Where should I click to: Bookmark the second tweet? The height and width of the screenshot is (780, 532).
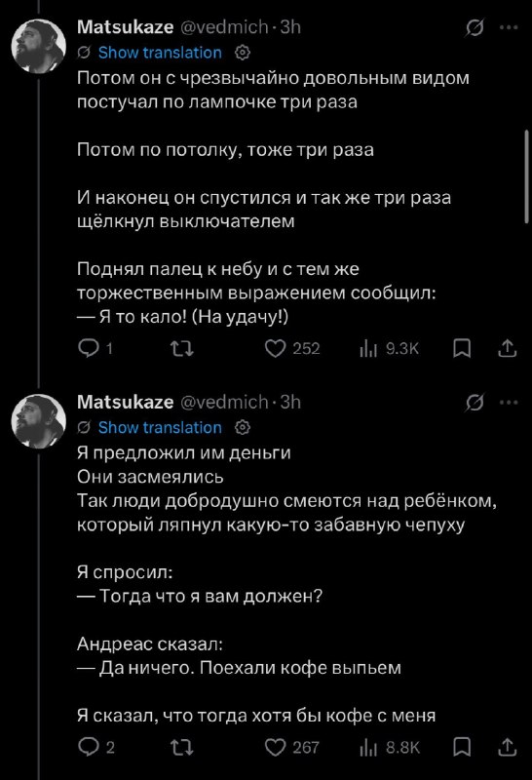coord(462,747)
